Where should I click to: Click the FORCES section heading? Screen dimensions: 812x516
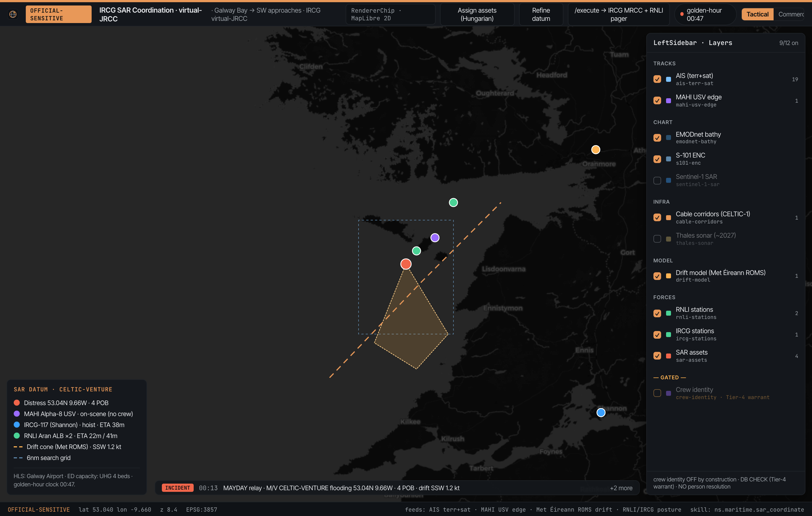pyautogui.click(x=664, y=297)
